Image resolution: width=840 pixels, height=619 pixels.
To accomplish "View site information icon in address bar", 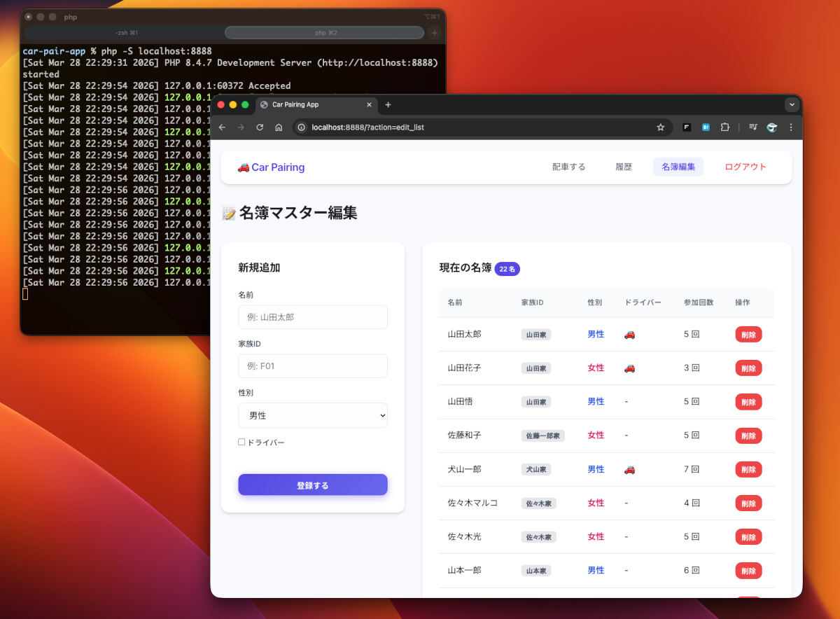I will pos(302,127).
